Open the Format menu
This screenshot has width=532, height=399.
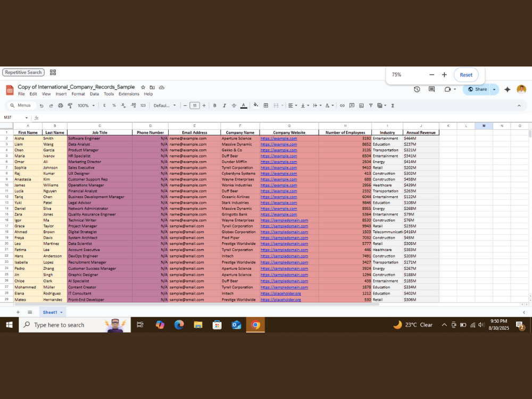point(78,94)
